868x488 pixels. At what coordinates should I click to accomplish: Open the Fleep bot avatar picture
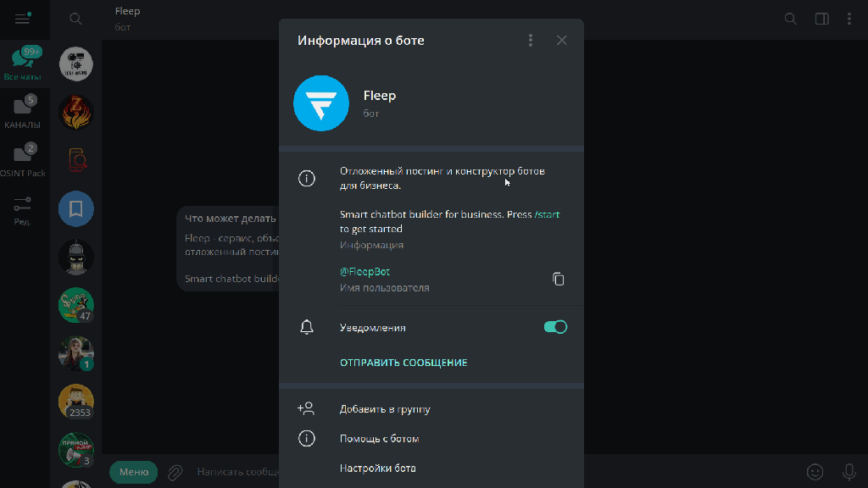(321, 103)
